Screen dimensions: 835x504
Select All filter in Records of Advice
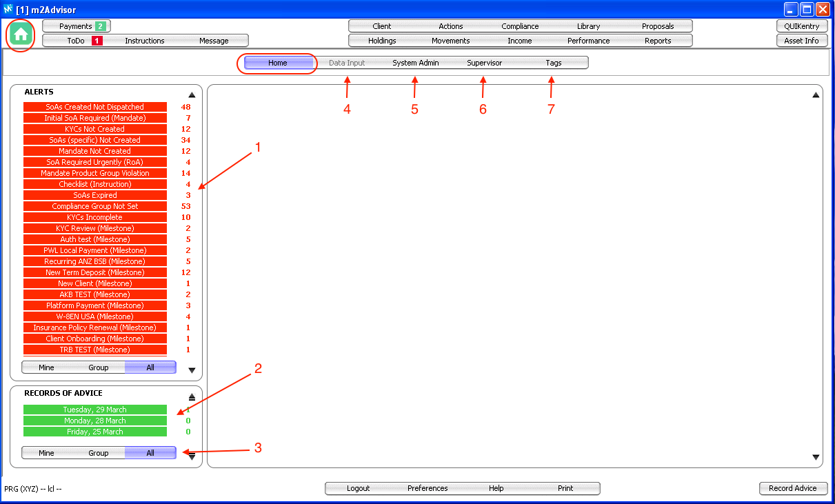[x=150, y=453]
